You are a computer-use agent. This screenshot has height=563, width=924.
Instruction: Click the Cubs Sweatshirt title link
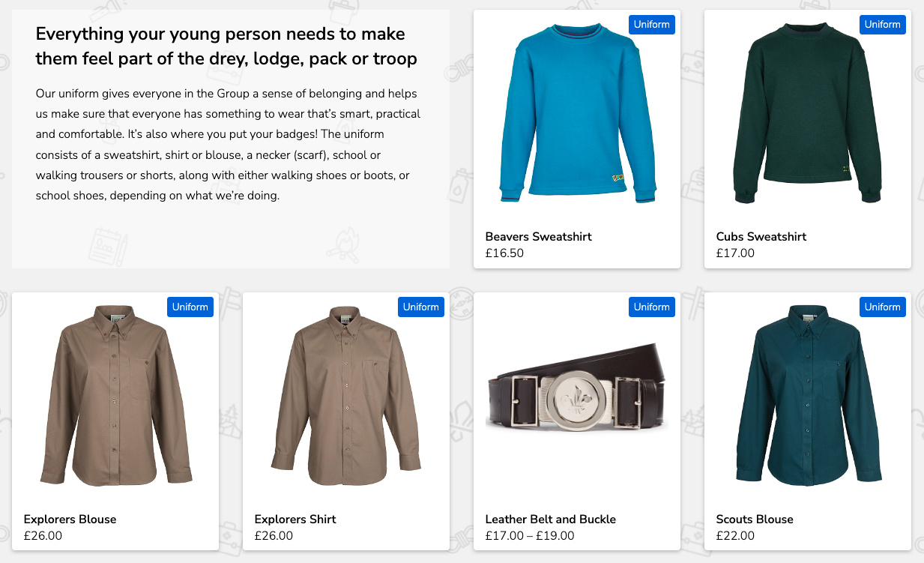tap(761, 237)
